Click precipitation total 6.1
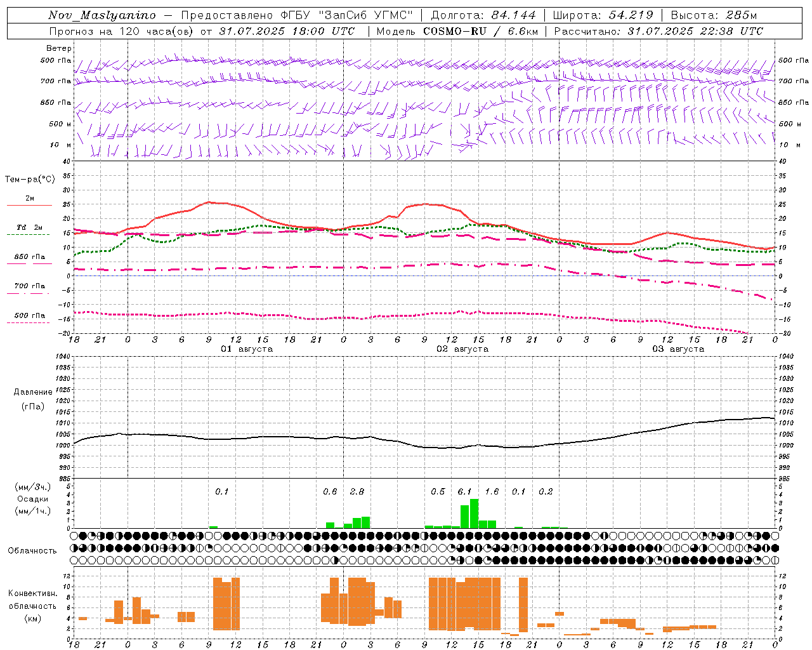The height and width of the screenshot is (650, 812). (x=464, y=491)
